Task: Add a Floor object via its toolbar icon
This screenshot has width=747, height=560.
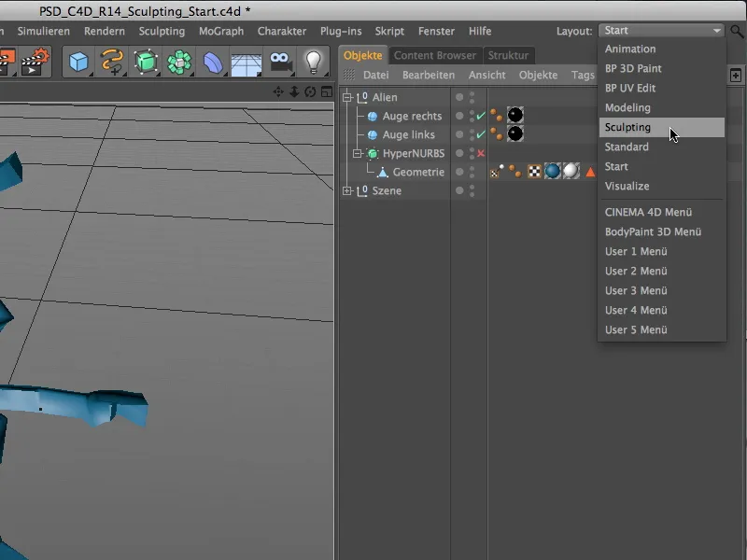Action: [245, 63]
